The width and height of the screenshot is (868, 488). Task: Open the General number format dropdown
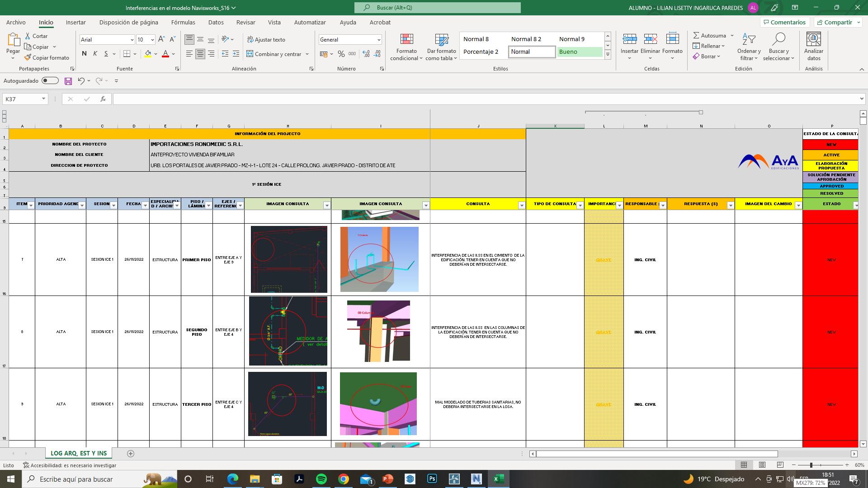(379, 40)
